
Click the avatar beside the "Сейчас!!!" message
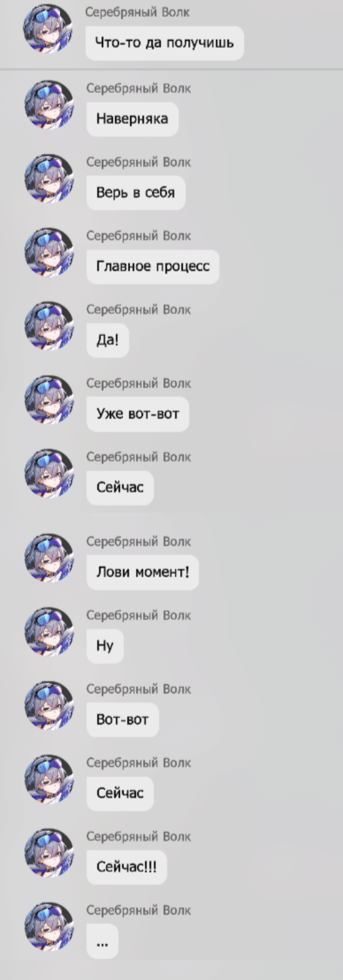coord(49,853)
